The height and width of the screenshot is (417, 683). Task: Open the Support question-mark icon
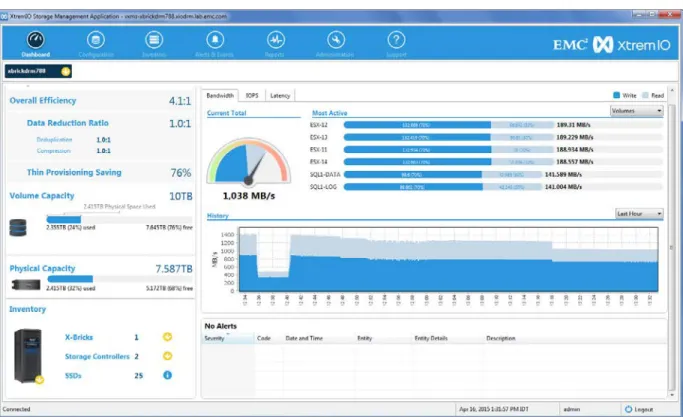396,40
